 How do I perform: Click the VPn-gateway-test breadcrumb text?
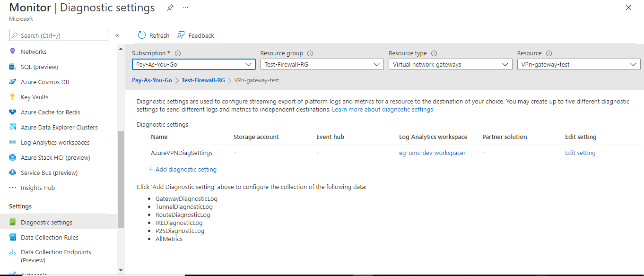pos(257,80)
